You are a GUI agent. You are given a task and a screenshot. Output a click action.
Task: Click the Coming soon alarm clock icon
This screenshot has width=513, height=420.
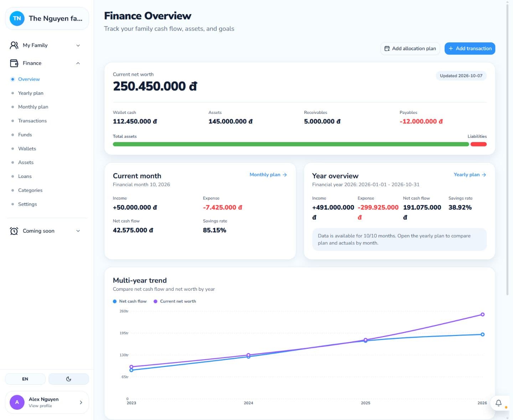(14, 231)
